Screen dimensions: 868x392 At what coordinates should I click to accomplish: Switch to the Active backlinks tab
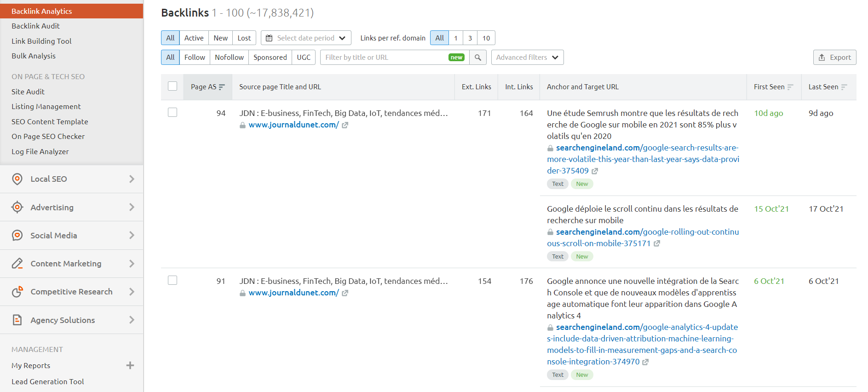194,38
